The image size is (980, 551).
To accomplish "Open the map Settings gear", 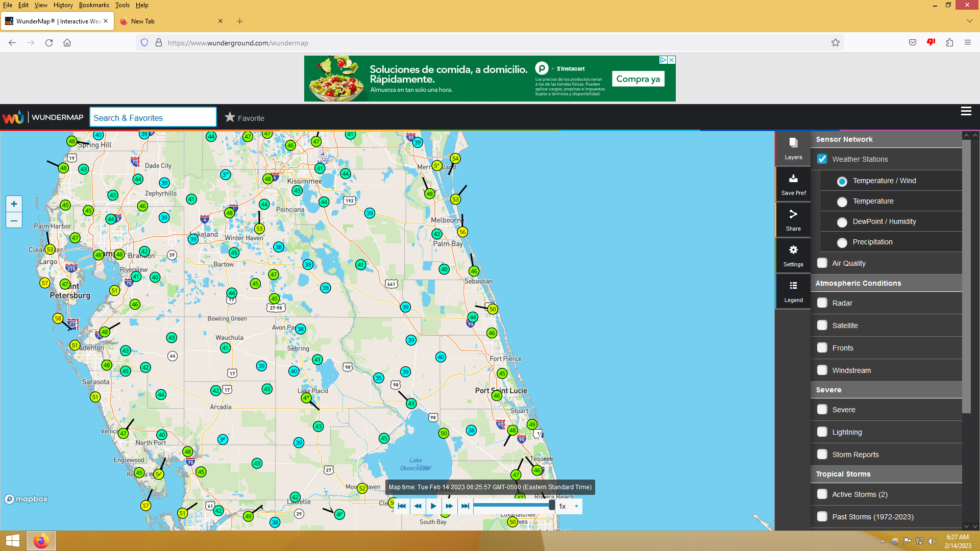I will pyautogui.click(x=793, y=255).
